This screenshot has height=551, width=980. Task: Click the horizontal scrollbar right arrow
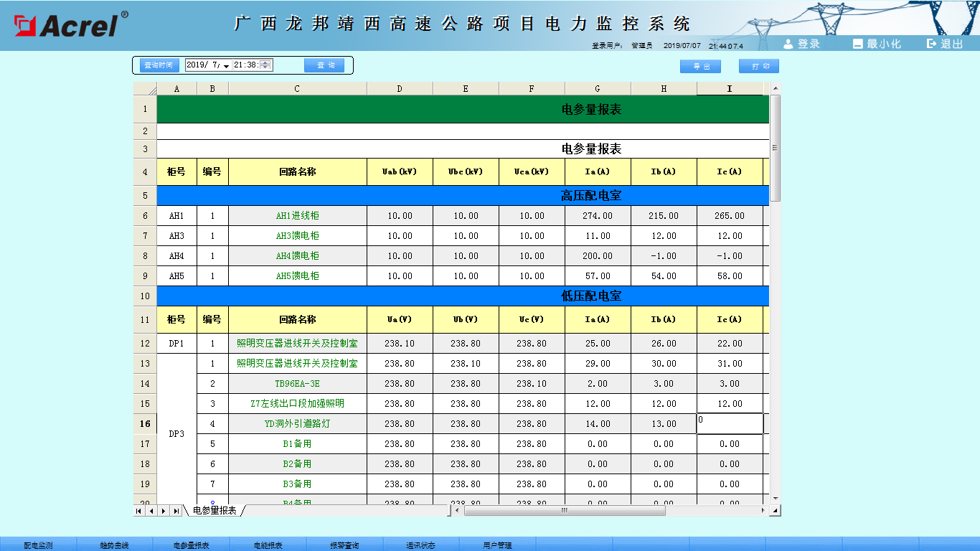pyautogui.click(x=763, y=511)
